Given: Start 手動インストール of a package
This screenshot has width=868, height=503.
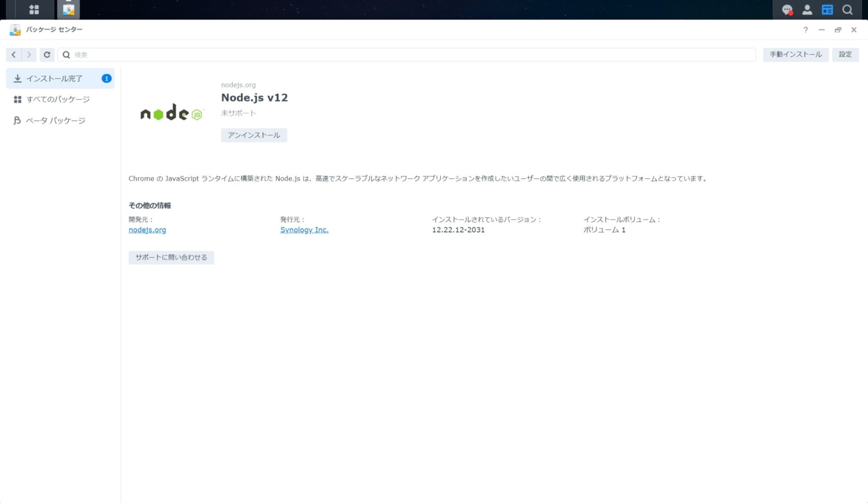Looking at the screenshot, I should tap(795, 54).
